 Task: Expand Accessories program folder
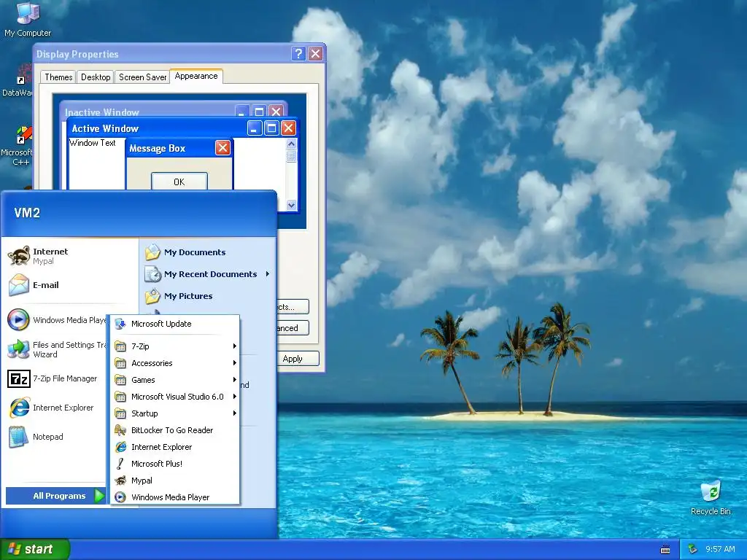[175, 363]
